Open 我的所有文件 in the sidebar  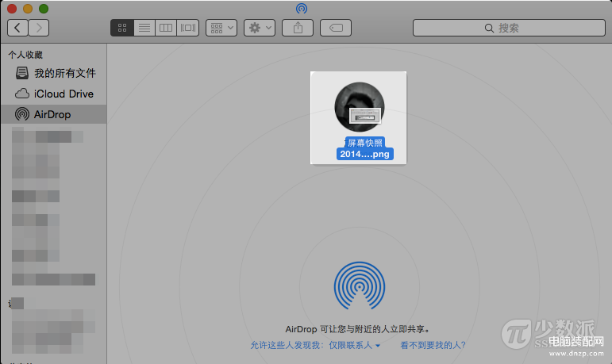pos(53,73)
